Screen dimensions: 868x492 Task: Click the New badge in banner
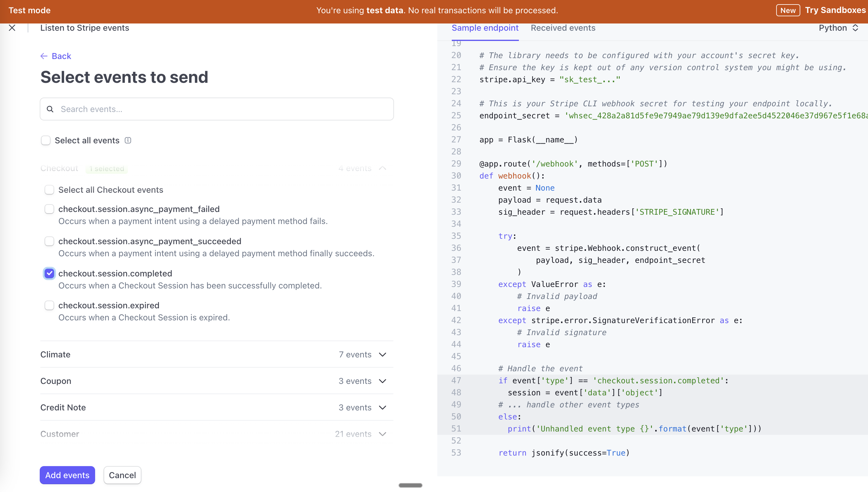(788, 10)
